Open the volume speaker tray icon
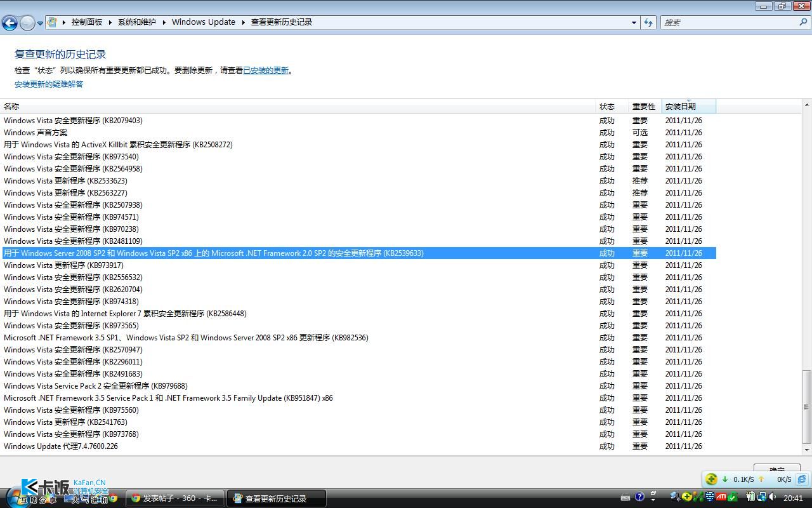This screenshot has height=508, width=812. tap(773, 497)
